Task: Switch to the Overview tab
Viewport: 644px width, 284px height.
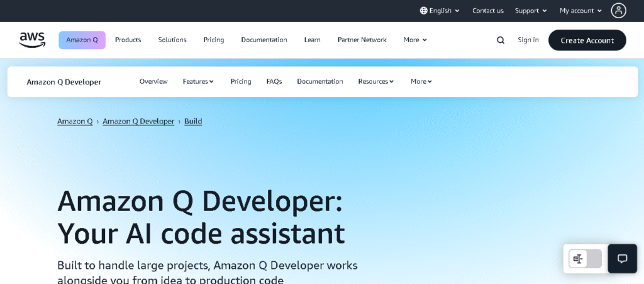Action: pyautogui.click(x=153, y=81)
